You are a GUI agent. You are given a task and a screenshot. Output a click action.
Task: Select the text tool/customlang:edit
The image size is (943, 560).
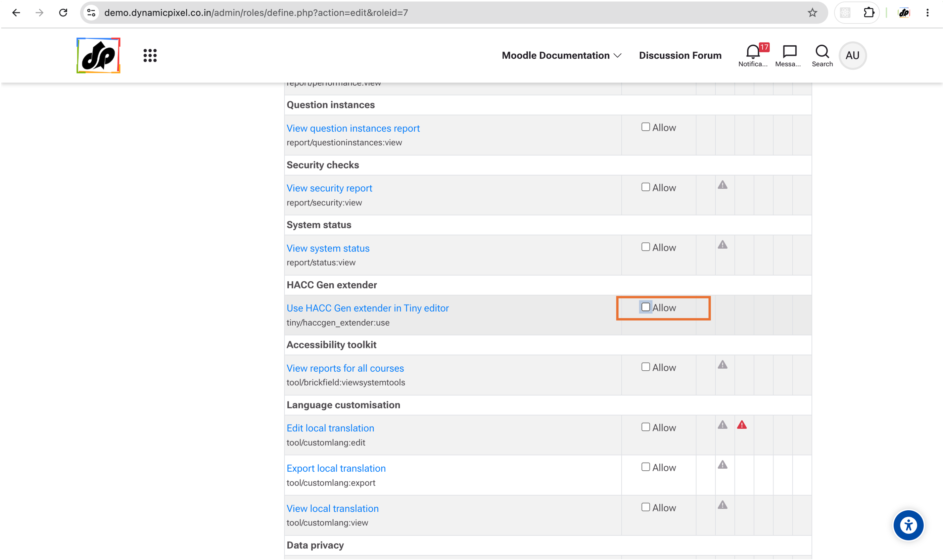(x=326, y=442)
